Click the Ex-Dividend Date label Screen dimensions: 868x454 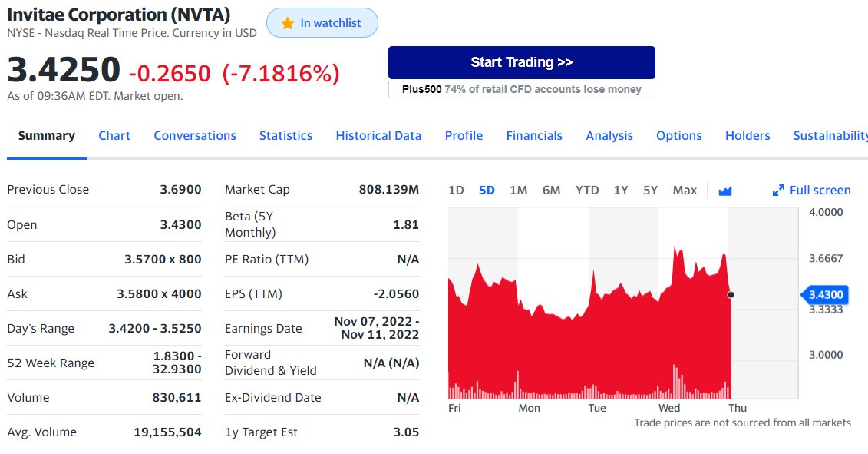(273, 397)
